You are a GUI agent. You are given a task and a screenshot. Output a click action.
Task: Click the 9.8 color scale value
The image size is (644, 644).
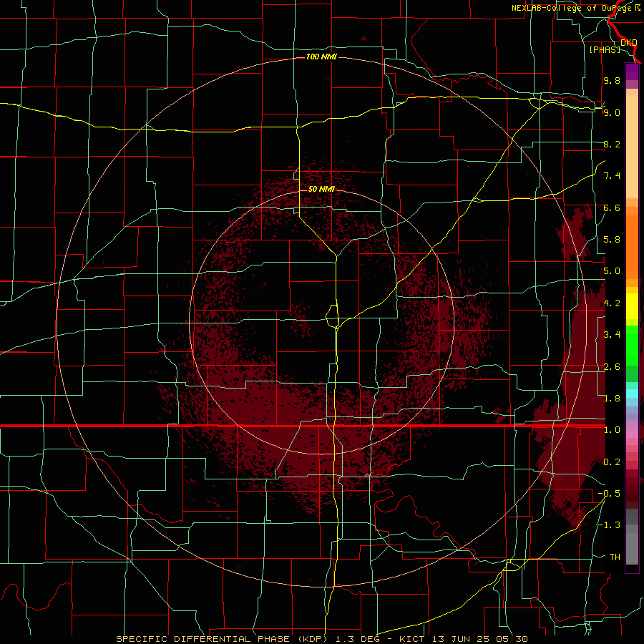pos(612,80)
